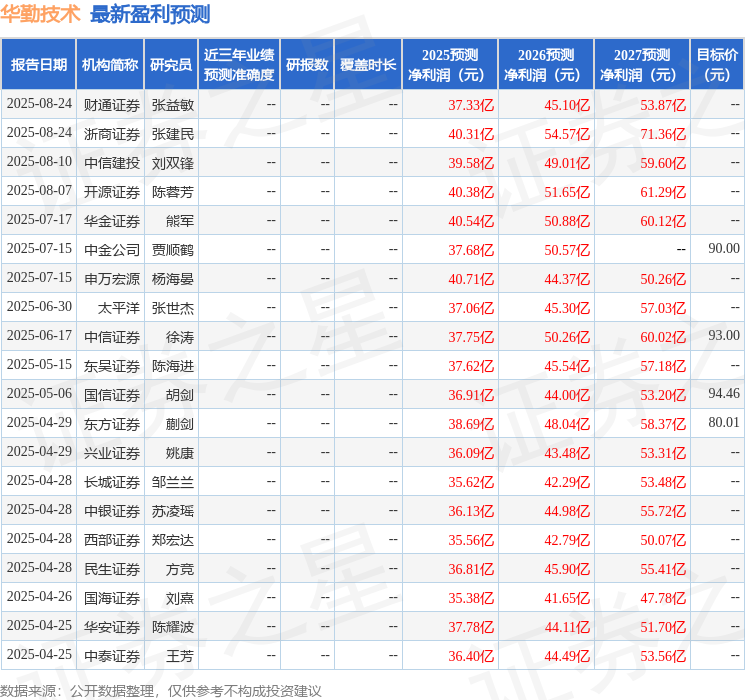The width and height of the screenshot is (745, 700).
Task: Click the 最新盈利预测 heading
Action: click(x=150, y=14)
